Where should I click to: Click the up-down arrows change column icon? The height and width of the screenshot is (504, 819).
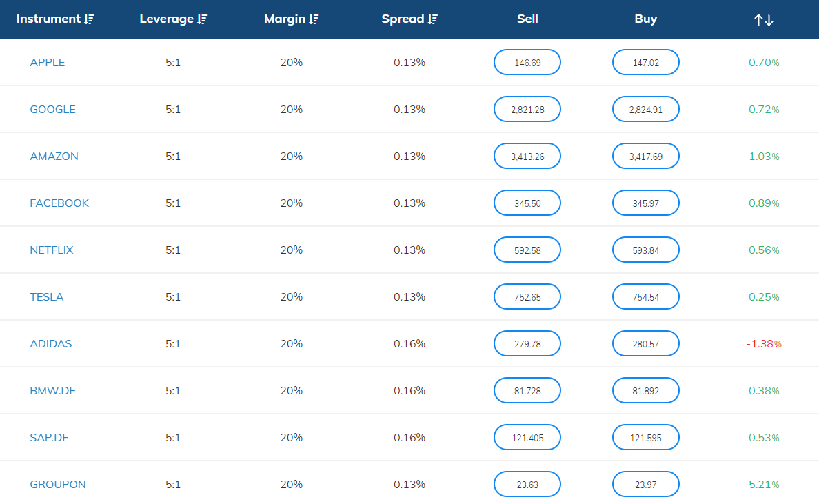point(764,20)
